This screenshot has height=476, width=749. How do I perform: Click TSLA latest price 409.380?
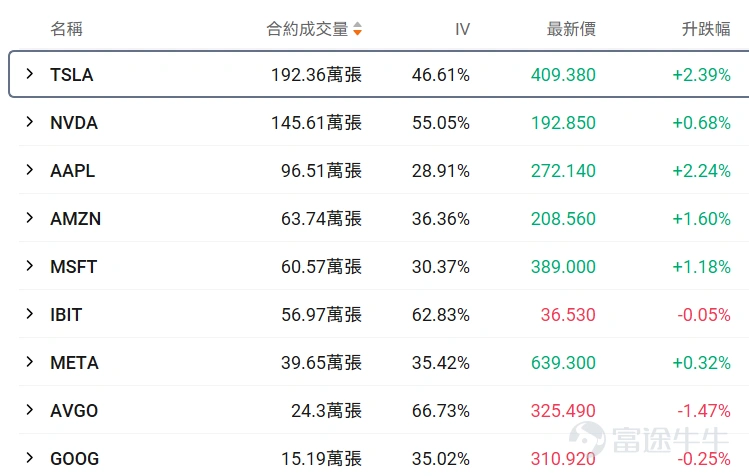point(563,75)
